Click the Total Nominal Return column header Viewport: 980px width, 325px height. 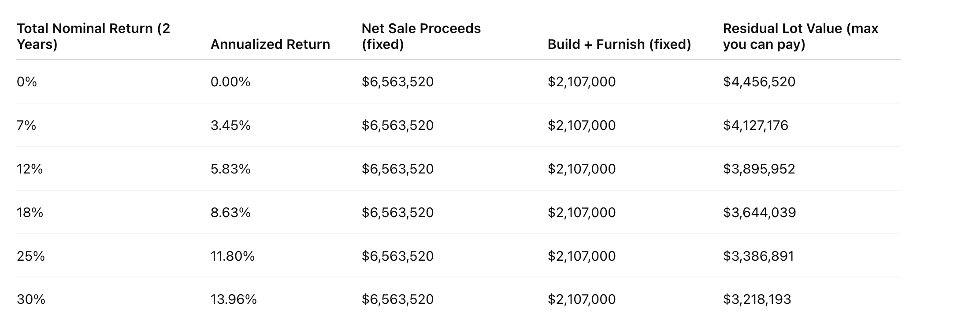pos(93,36)
